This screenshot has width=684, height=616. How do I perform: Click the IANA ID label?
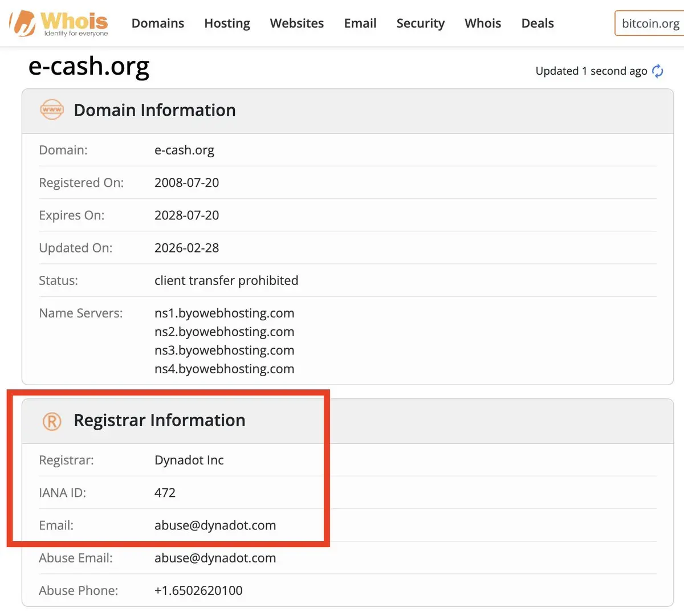click(x=62, y=492)
